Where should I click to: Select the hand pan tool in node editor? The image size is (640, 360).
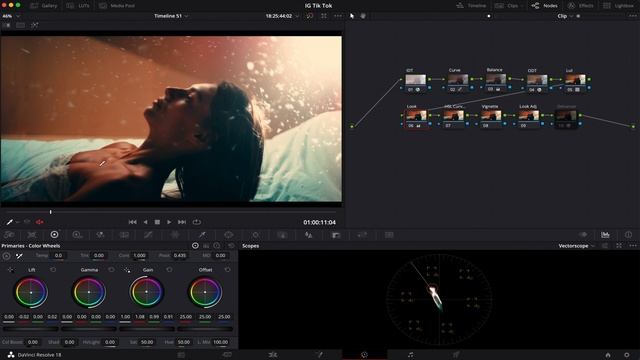coord(363,16)
